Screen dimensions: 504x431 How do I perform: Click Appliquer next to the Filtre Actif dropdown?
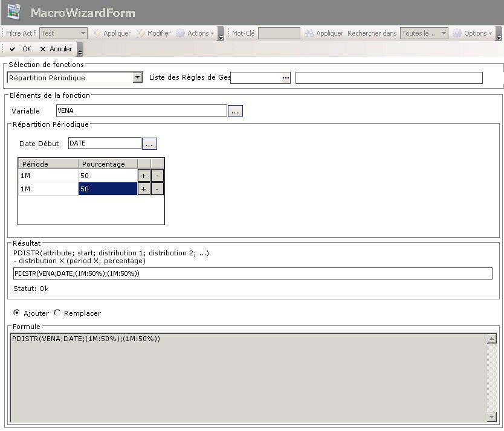pyautogui.click(x=112, y=33)
